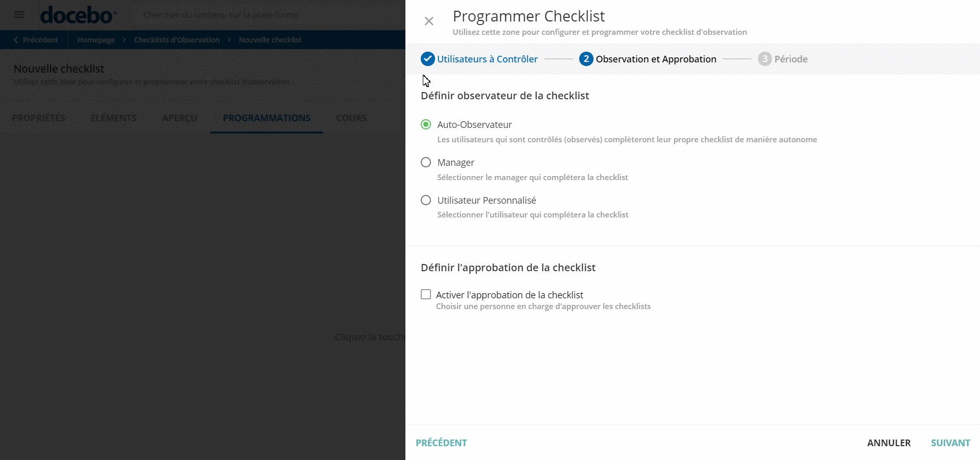Click the platform content search field

[256, 15]
